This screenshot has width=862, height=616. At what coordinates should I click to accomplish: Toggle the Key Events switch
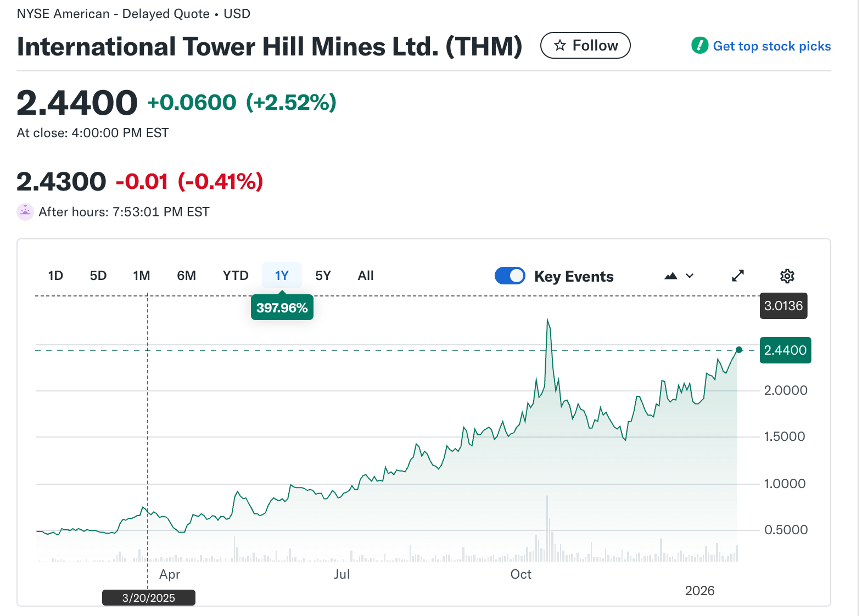(510, 276)
